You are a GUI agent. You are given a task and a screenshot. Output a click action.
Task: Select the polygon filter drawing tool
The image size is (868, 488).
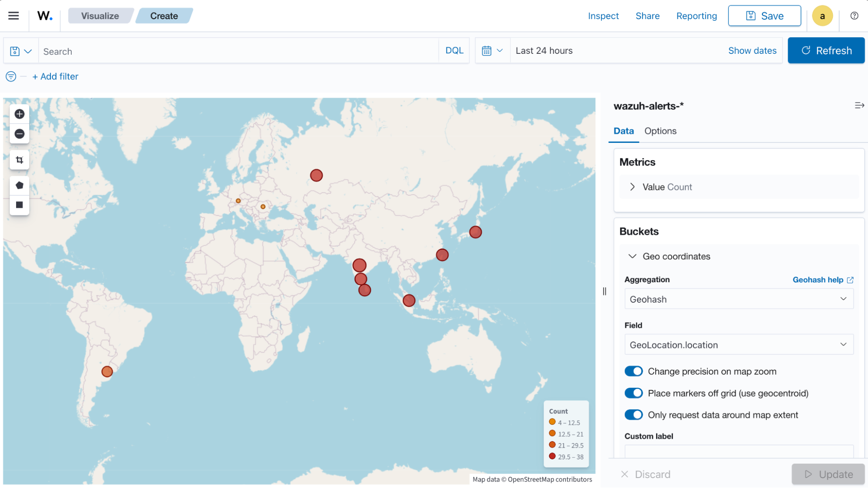coord(19,185)
